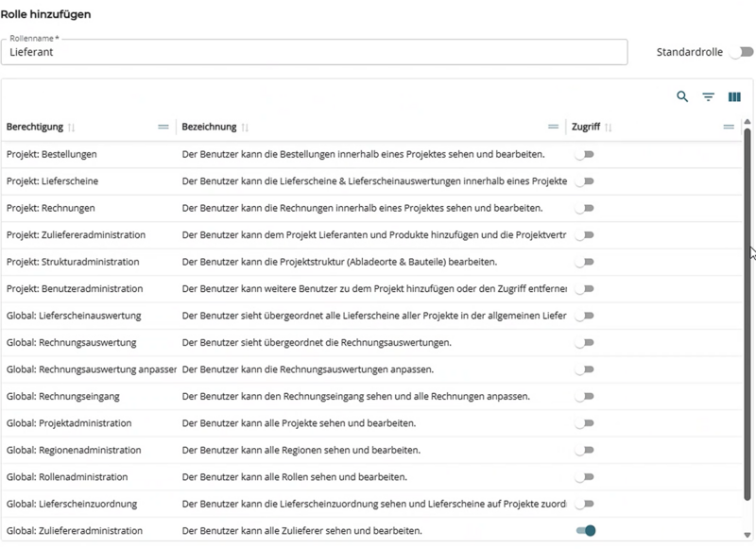
Task: Open the filter options
Action: (707, 96)
